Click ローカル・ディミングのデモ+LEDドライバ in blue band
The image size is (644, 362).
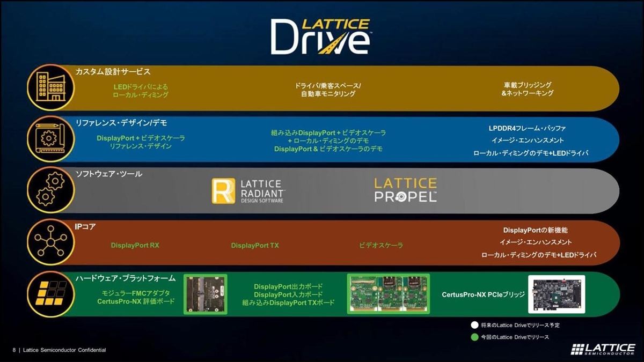pyautogui.click(x=531, y=153)
